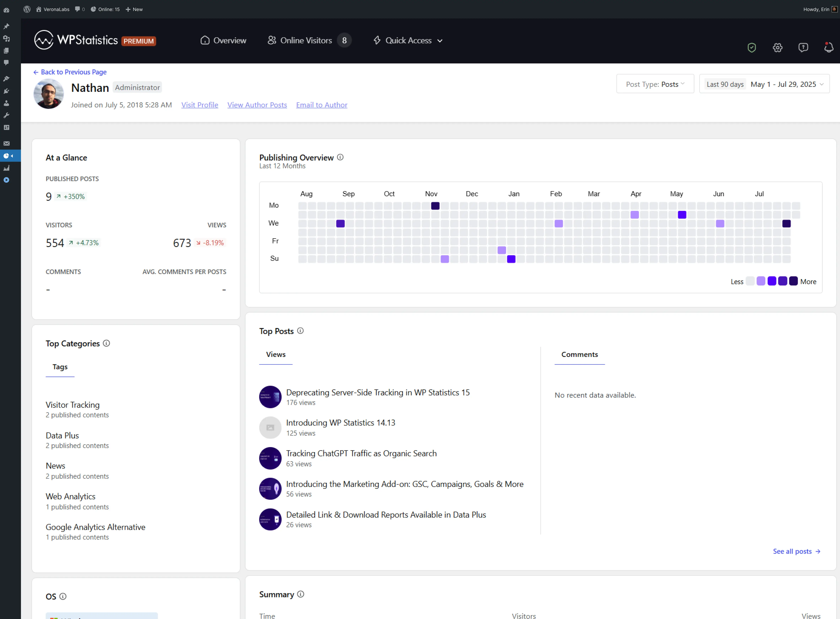This screenshot has height=619, width=840.
Task: Click Top Posts info icon
Action: [x=300, y=331]
